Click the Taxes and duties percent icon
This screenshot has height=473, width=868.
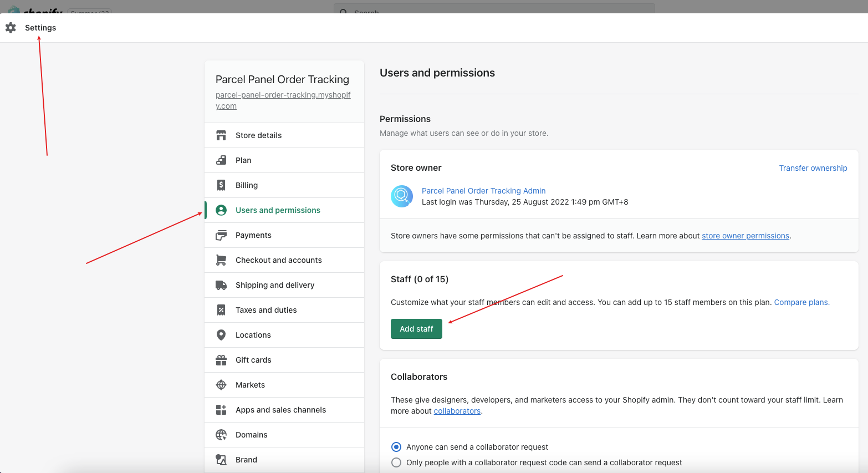tap(221, 310)
